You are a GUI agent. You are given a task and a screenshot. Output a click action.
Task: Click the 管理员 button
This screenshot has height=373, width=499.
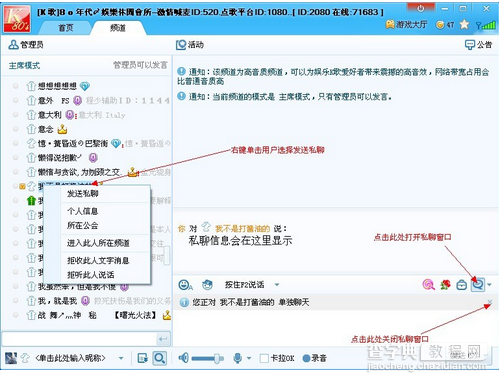26,45
